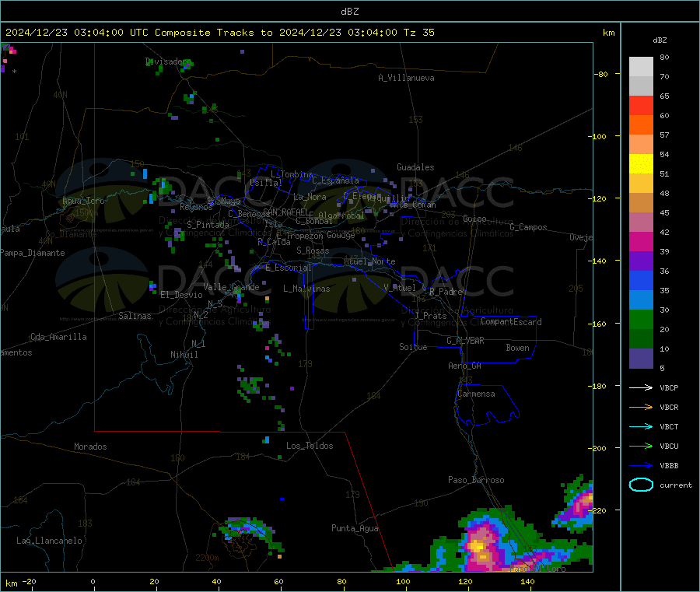
Task: Click the 'Morados' map label
Action: [90, 447]
